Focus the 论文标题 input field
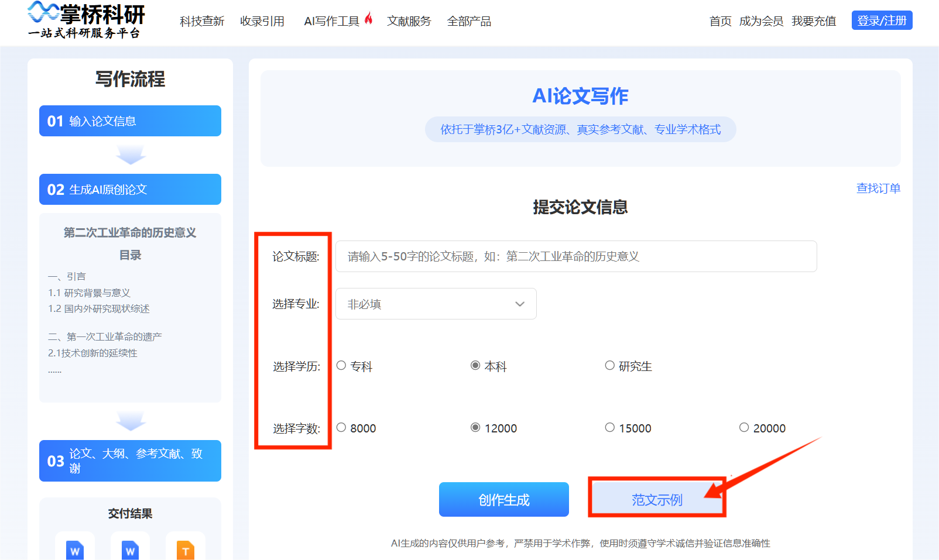 coord(576,256)
